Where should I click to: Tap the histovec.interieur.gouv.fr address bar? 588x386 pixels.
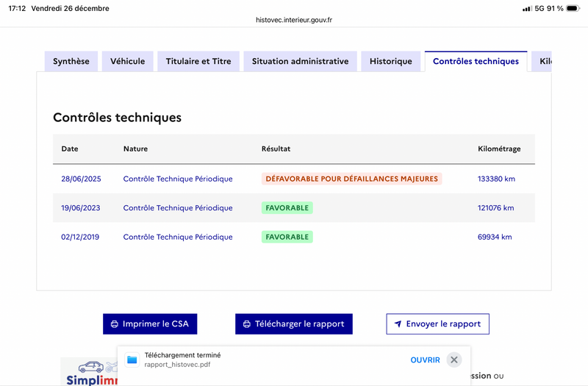coord(294,21)
